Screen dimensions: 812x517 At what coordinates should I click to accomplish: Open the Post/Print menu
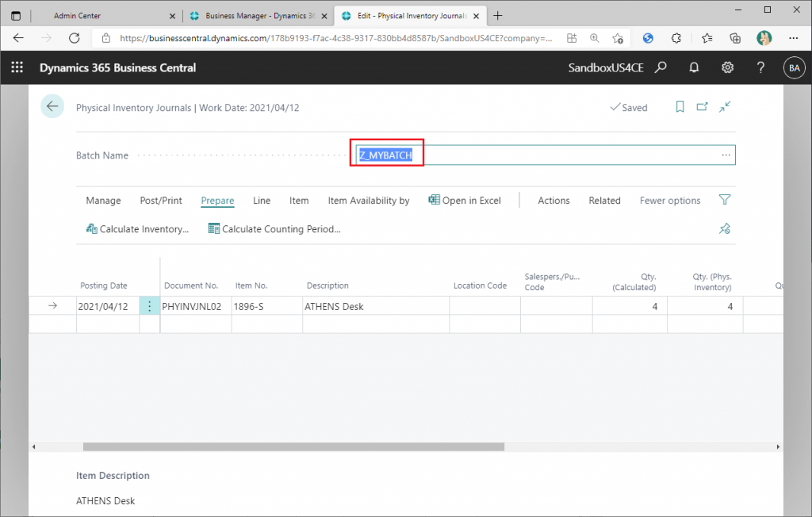coord(161,201)
